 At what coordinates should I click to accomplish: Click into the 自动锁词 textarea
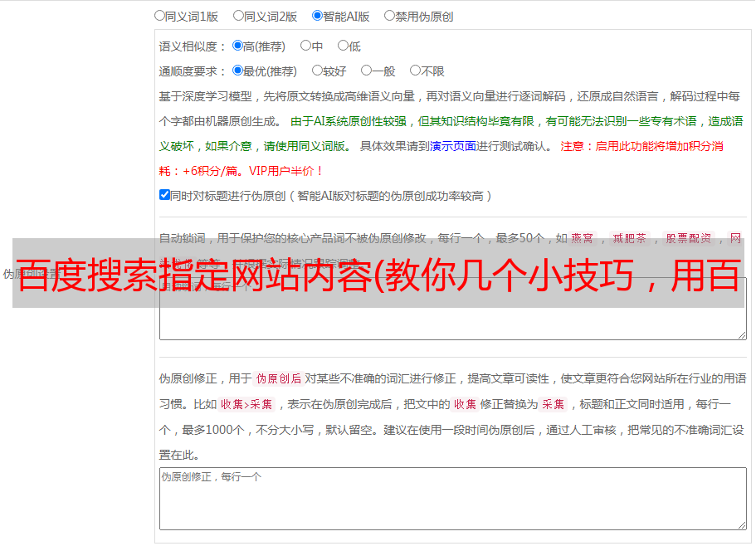coord(453,309)
